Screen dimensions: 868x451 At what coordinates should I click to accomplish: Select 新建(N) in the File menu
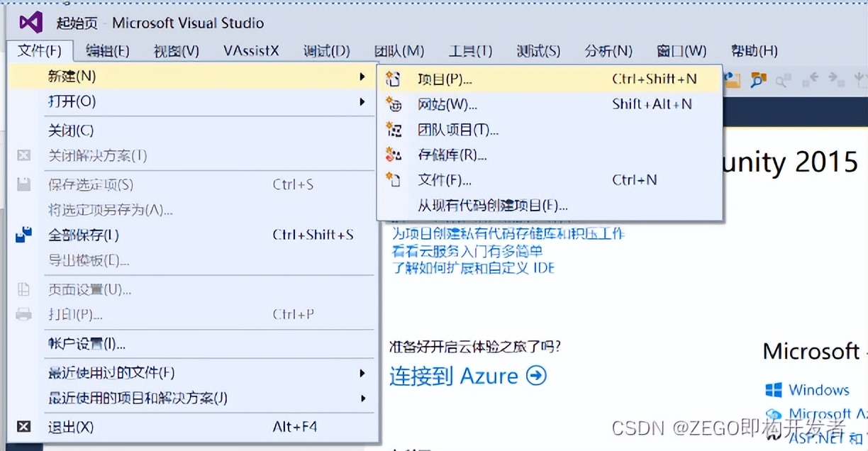click(191, 76)
